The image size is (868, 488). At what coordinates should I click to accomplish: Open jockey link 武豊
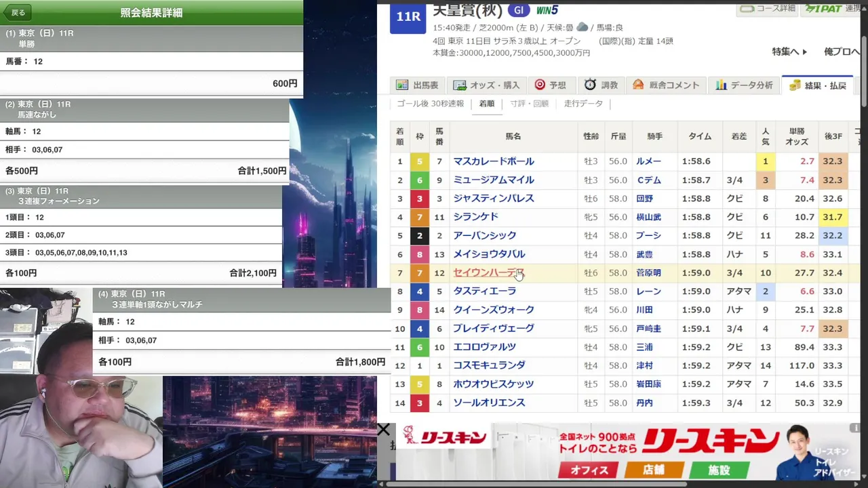tap(644, 254)
